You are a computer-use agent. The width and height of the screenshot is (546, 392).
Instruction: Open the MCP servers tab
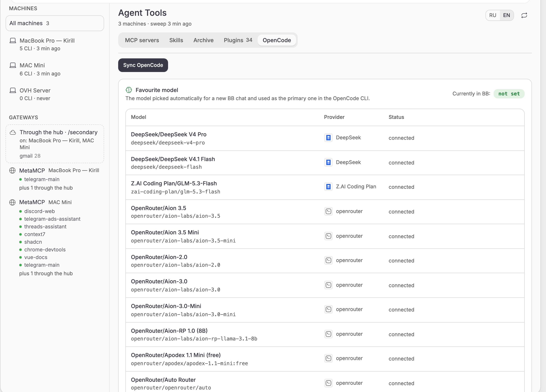(x=142, y=40)
